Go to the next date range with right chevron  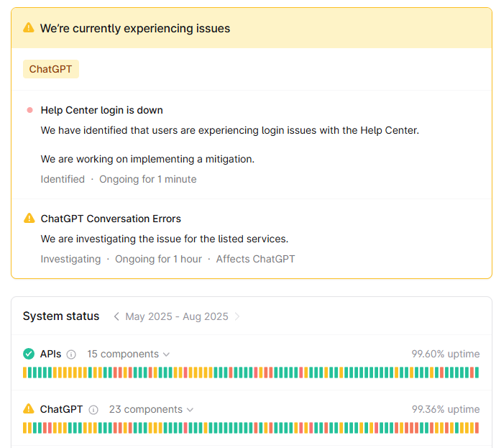click(238, 316)
